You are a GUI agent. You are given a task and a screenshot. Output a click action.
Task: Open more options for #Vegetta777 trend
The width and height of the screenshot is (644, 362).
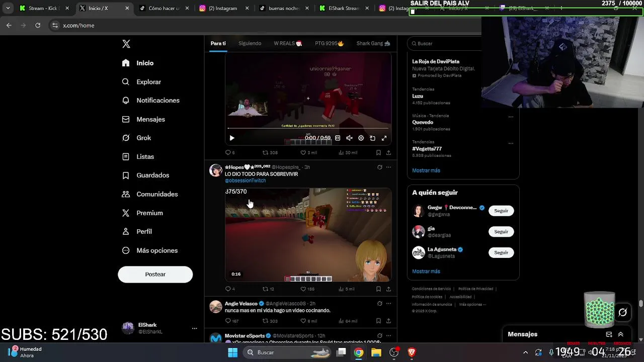point(511,143)
